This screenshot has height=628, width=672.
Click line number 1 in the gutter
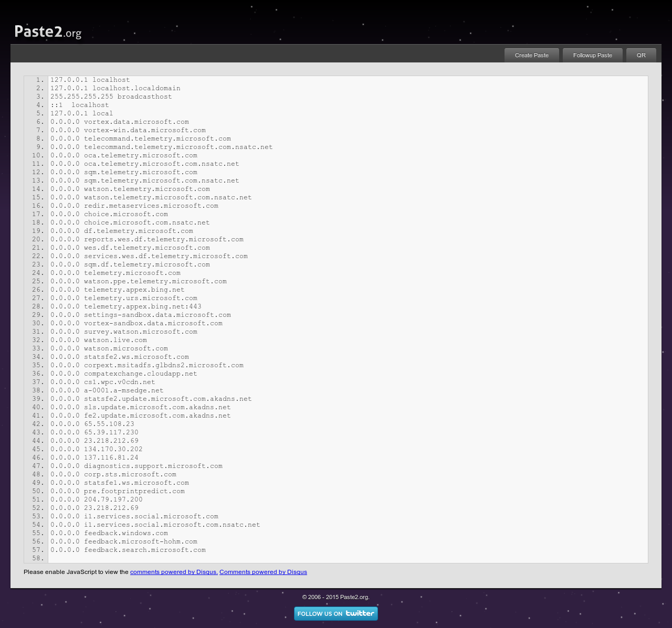click(40, 80)
